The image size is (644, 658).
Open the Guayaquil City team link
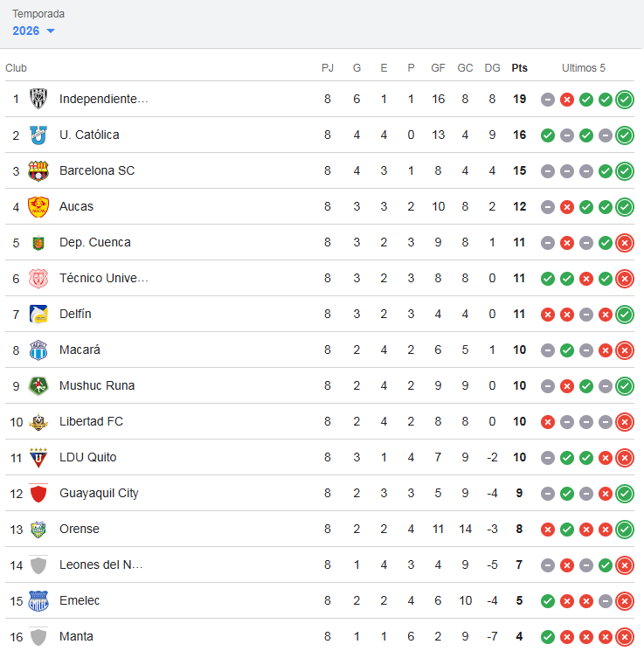99,493
